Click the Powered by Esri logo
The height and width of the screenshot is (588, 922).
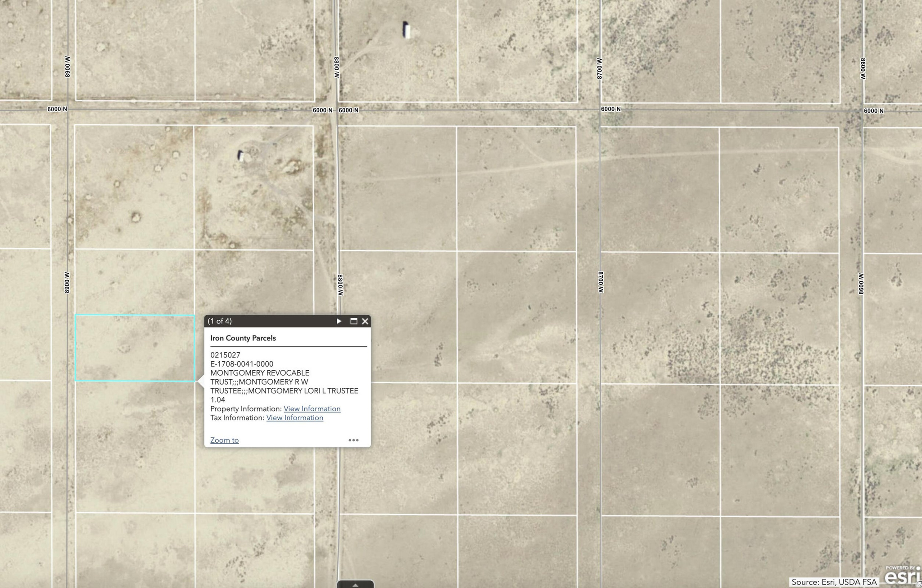(902, 576)
